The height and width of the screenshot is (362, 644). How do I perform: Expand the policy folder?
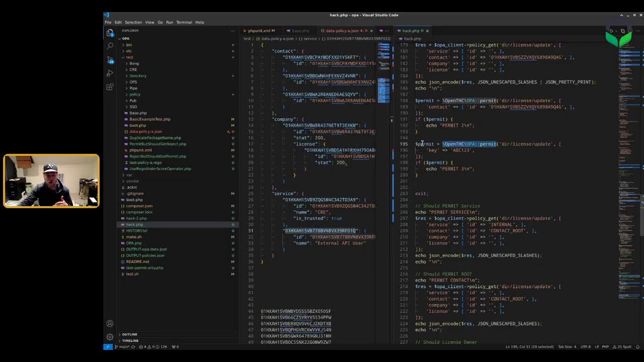134,95
